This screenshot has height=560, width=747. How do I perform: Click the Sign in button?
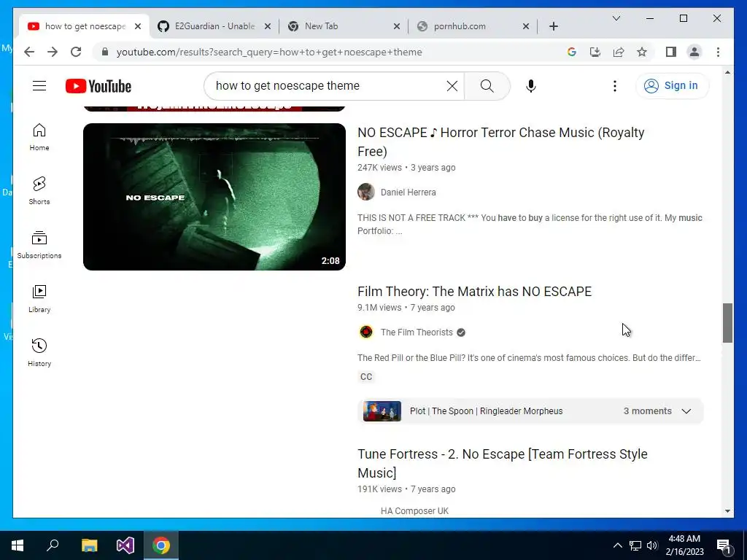pyautogui.click(x=672, y=86)
